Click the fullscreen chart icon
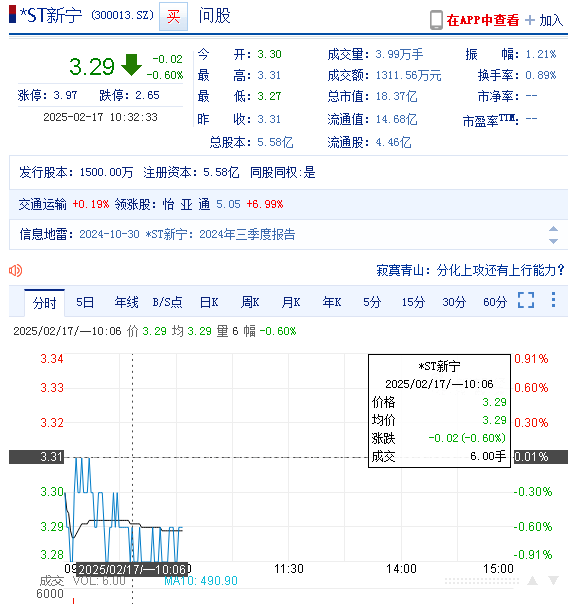The image size is (568, 604). click(x=526, y=300)
